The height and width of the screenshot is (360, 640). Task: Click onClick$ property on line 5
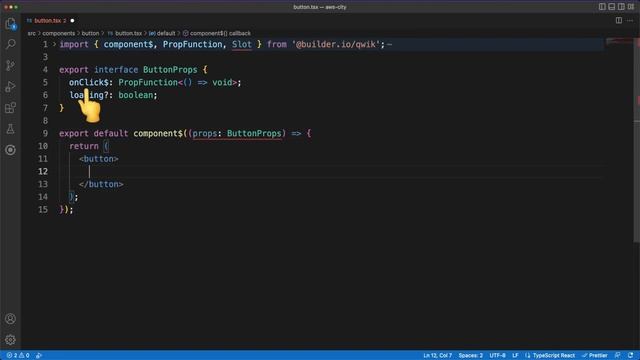point(89,82)
